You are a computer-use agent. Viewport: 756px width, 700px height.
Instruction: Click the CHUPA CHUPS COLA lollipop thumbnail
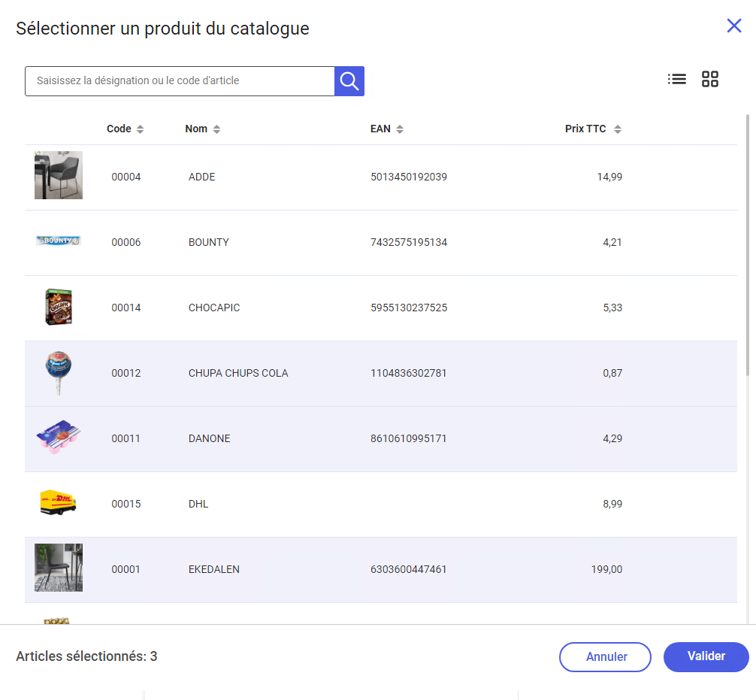pos(59,373)
